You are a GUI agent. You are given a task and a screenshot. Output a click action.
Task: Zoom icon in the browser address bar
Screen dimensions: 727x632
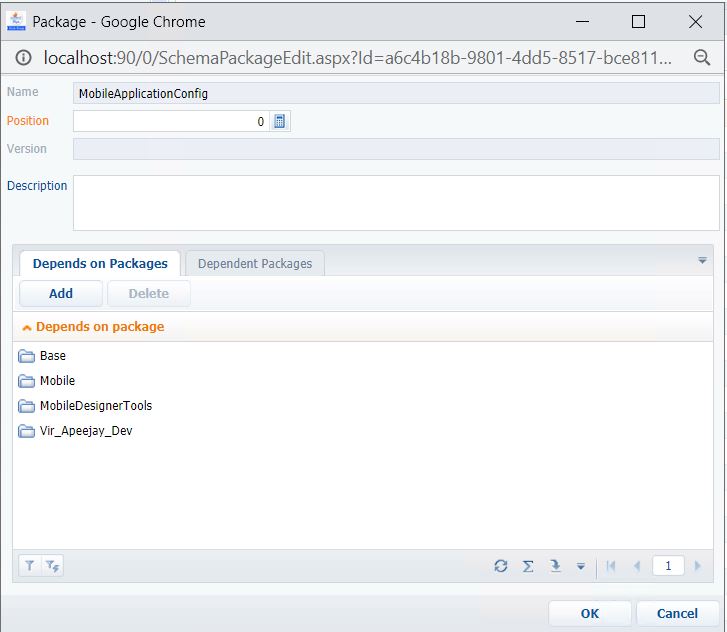tap(702, 58)
